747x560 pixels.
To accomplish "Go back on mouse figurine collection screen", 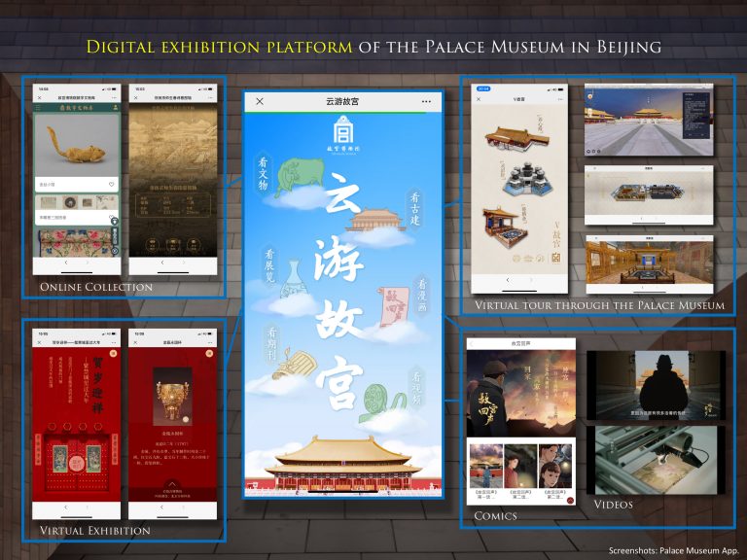I will click(66, 262).
